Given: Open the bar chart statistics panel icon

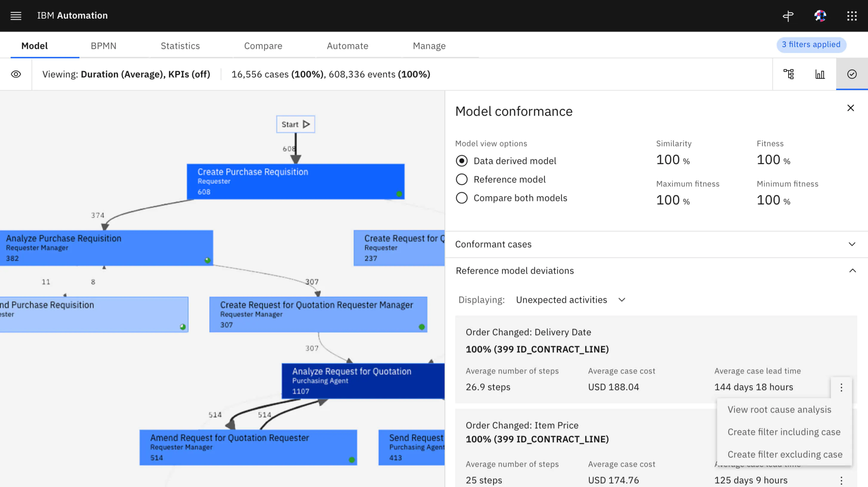Looking at the screenshot, I should pos(820,74).
